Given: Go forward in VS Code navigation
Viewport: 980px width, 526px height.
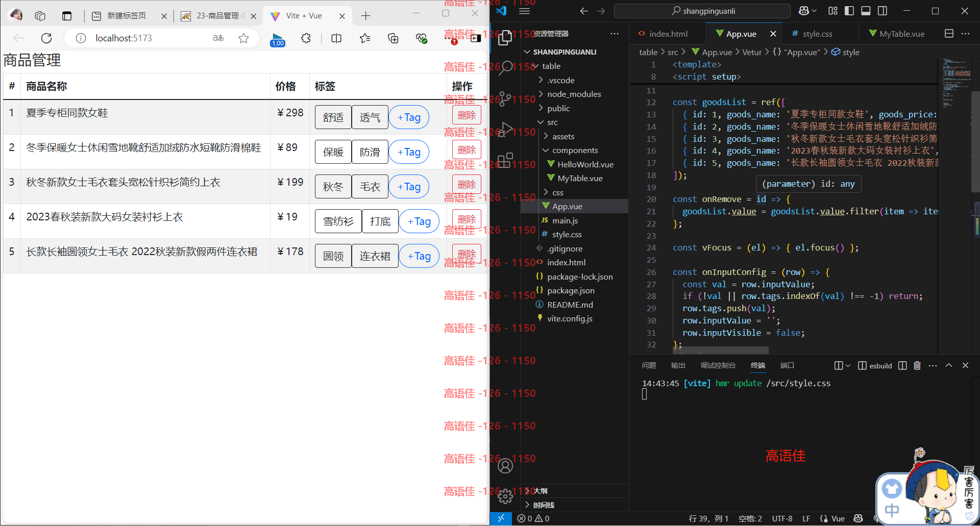Looking at the screenshot, I should point(601,11).
